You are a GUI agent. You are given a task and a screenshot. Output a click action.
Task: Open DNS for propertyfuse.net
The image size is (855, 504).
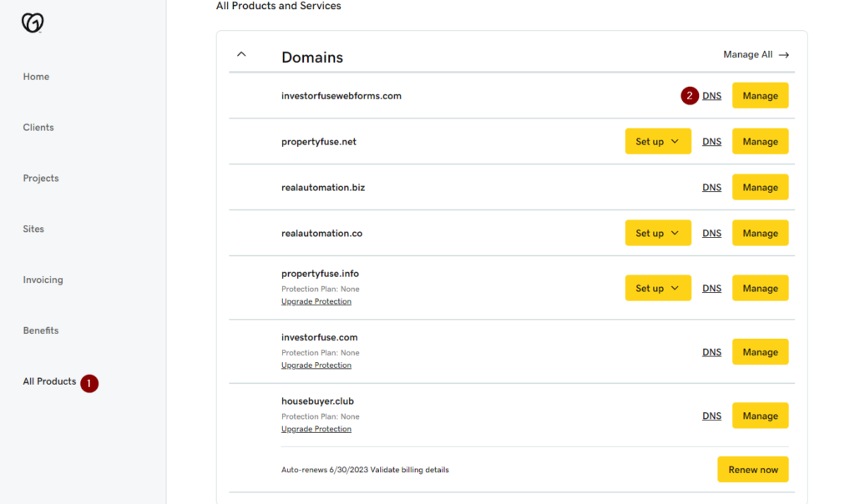pos(711,142)
